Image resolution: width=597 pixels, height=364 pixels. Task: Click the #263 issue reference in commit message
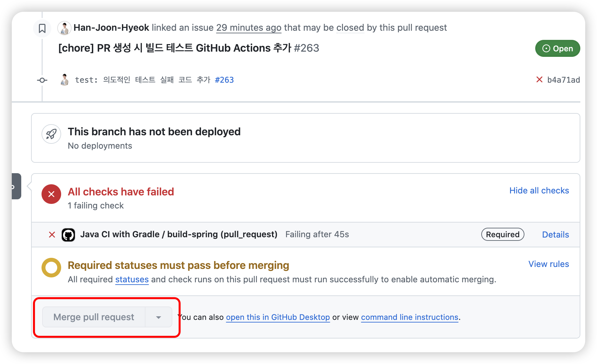click(x=224, y=80)
